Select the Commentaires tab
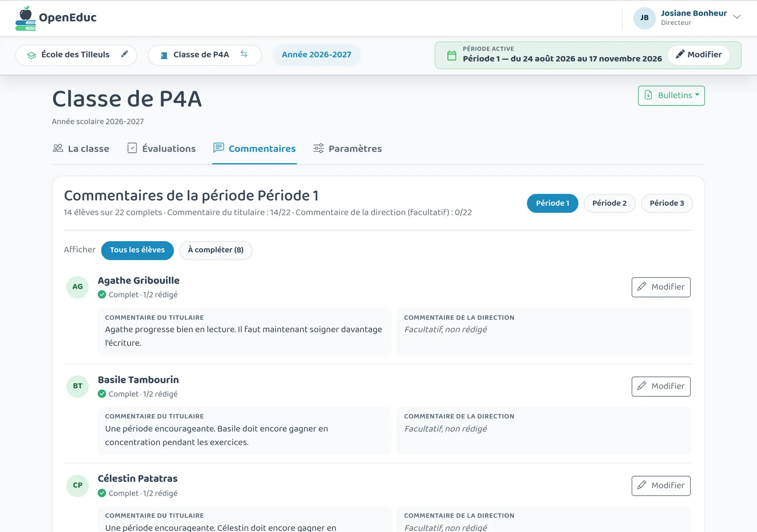 point(255,148)
